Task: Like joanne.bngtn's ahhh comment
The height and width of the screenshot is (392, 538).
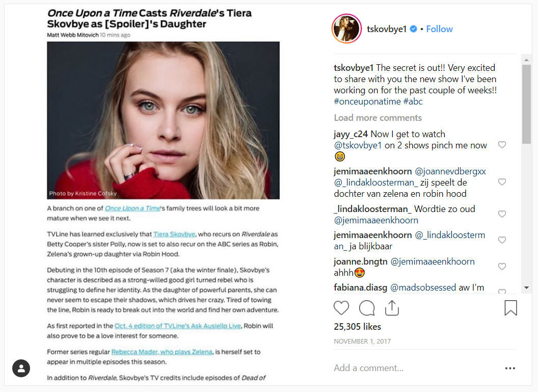Action: [502, 267]
